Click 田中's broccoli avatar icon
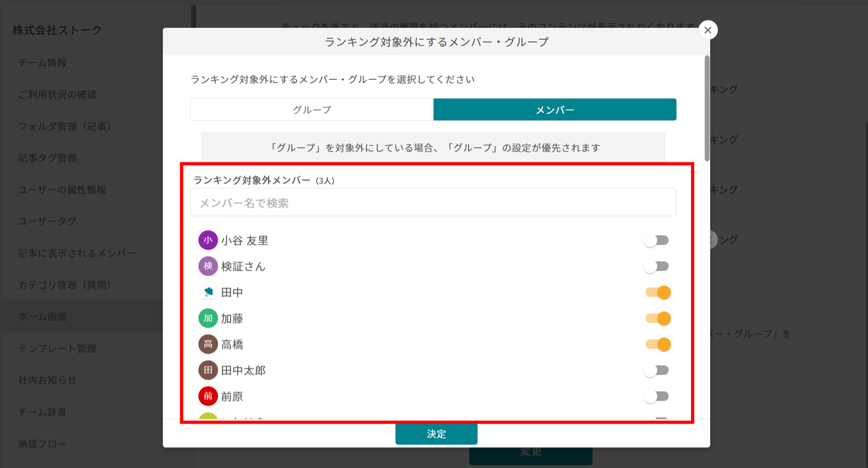 tap(208, 292)
